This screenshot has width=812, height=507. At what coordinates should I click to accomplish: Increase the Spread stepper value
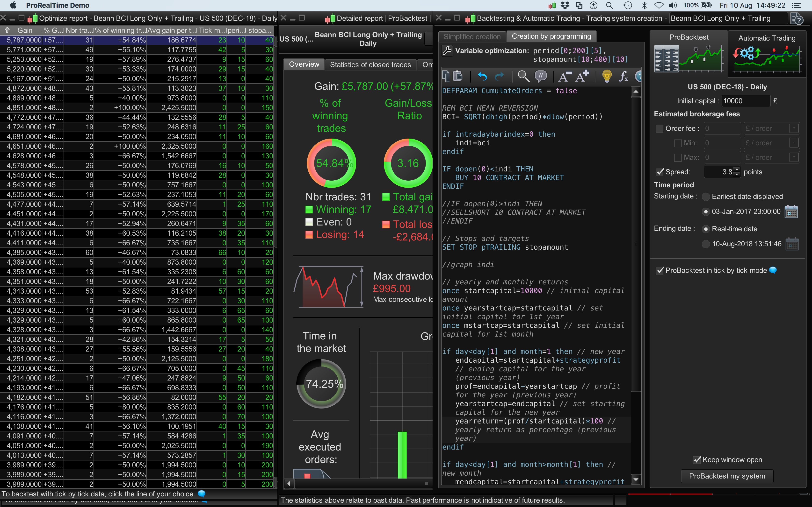[737, 169]
